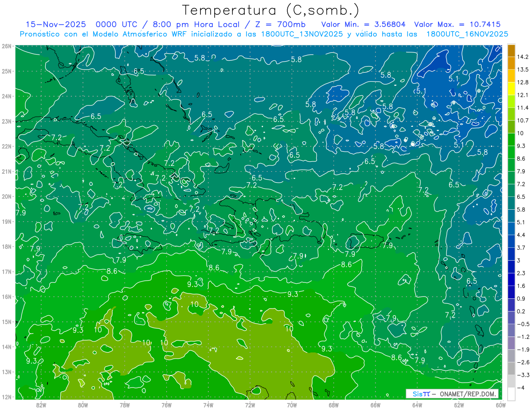Click the -0.5 label on the color bar legend
Screen dimensions: 532x411
tap(523, 324)
